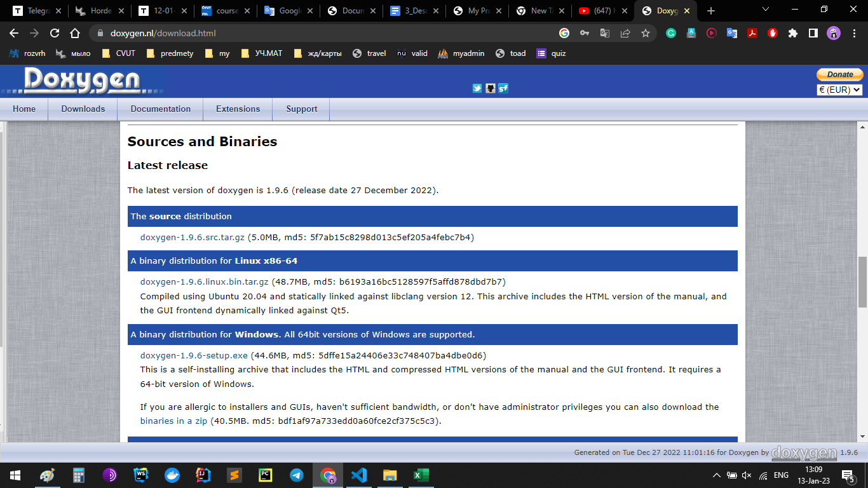Open the Extensions menu item
The width and height of the screenshot is (868, 488).
point(238,109)
